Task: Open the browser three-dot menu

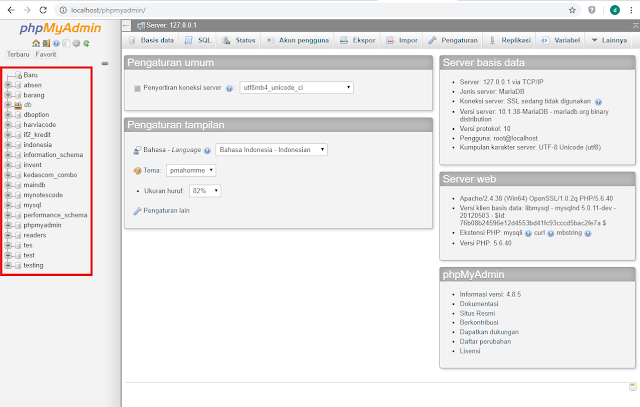Action: click(631, 10)
